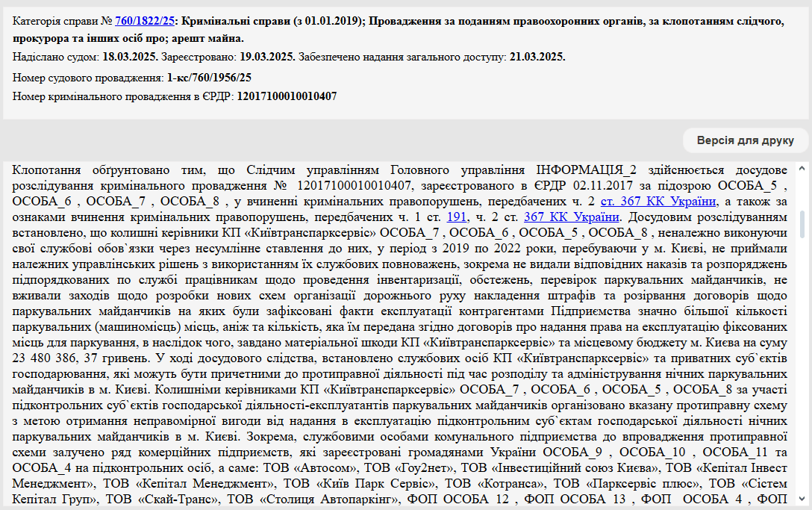Follow the article 191 link
Image resolution: width=812 pixels, height=510 pixels.
456,217
